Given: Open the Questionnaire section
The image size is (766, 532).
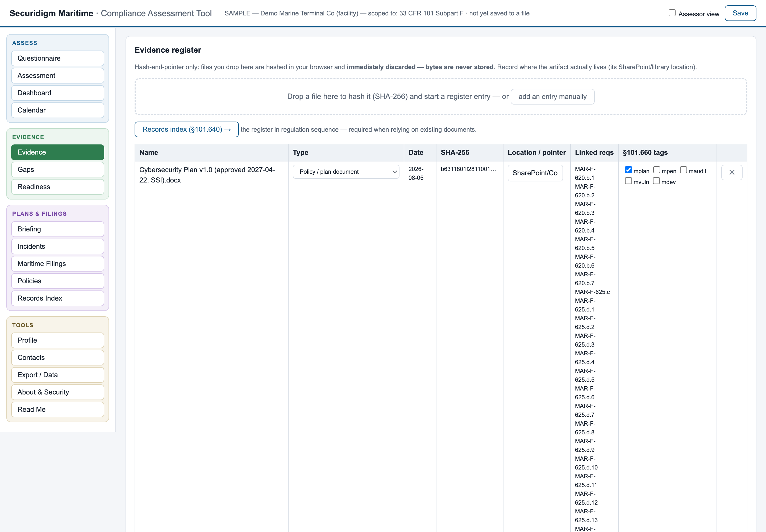Looking at the screenshot, I should 58,58.
